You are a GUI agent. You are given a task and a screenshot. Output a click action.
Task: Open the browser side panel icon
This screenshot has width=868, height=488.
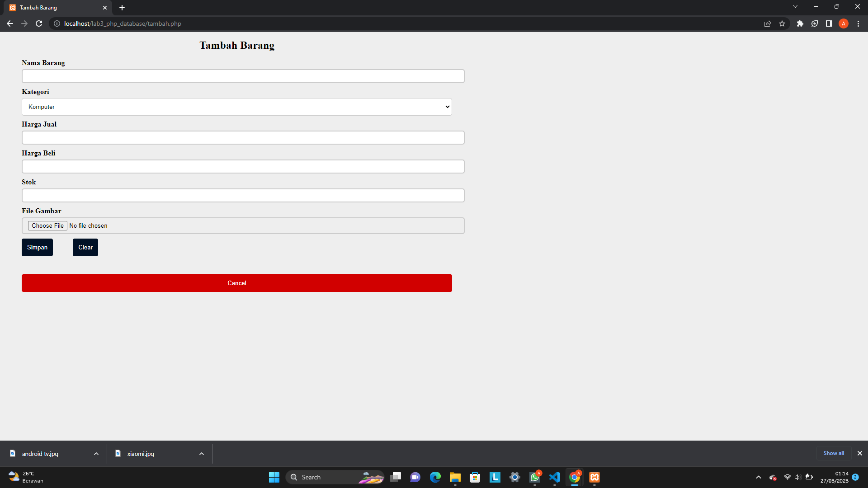coord(829,23)
